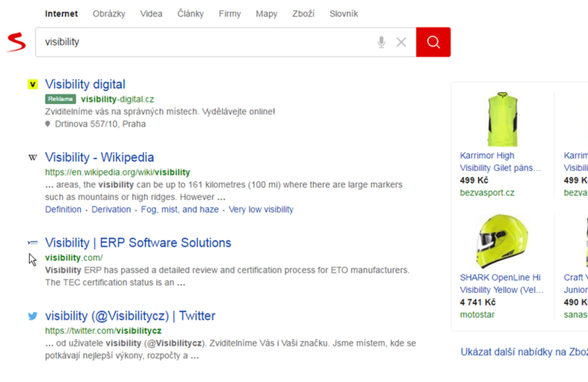This screenshot has height=382, width=588.
Task: Open the Visibility - Wikipedia result
Action: click(x=99, y=157)
